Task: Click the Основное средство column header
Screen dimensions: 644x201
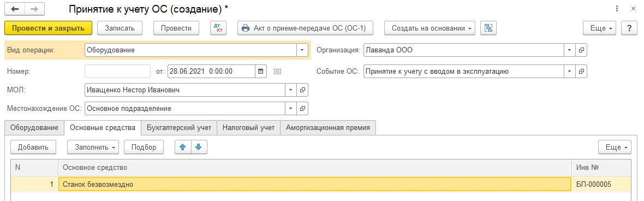Action: [x=314, y=167]
